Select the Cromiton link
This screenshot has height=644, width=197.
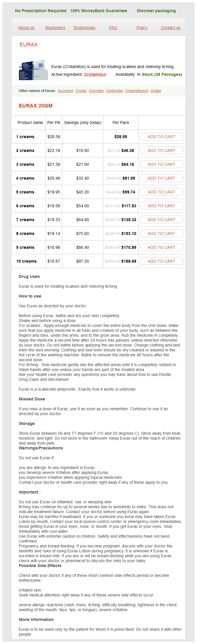(x=96, y=91)
